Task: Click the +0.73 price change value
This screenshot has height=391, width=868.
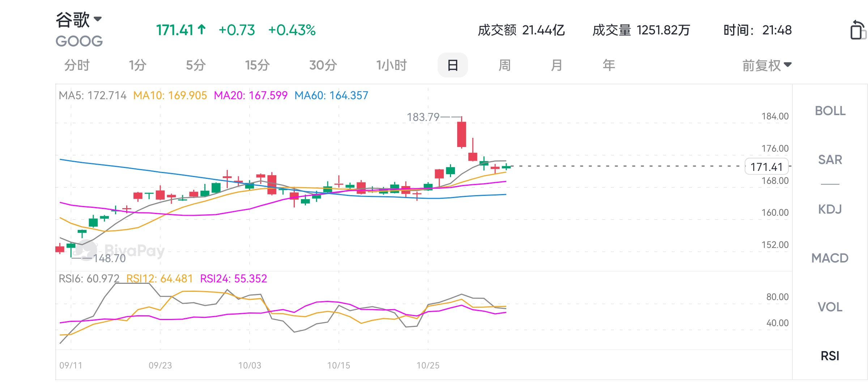Action: pyautogui.click(x=237, y=30)
